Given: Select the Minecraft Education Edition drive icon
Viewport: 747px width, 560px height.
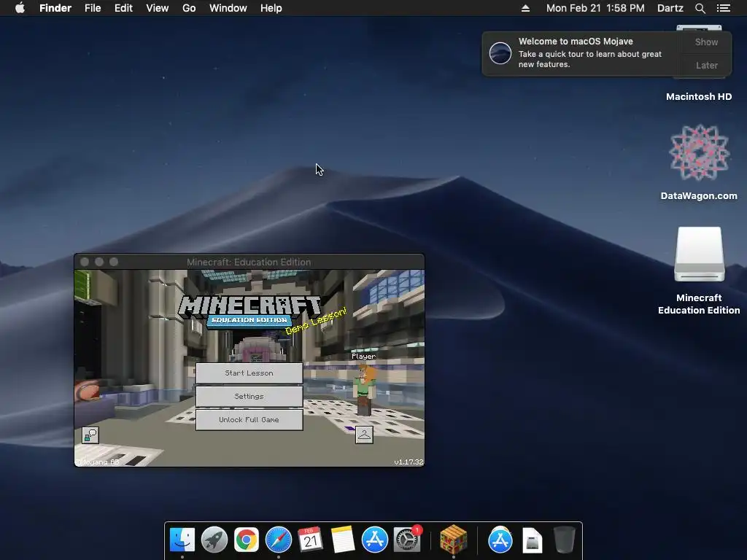Looking at the screenshot, I should click(x=699, y=254).
